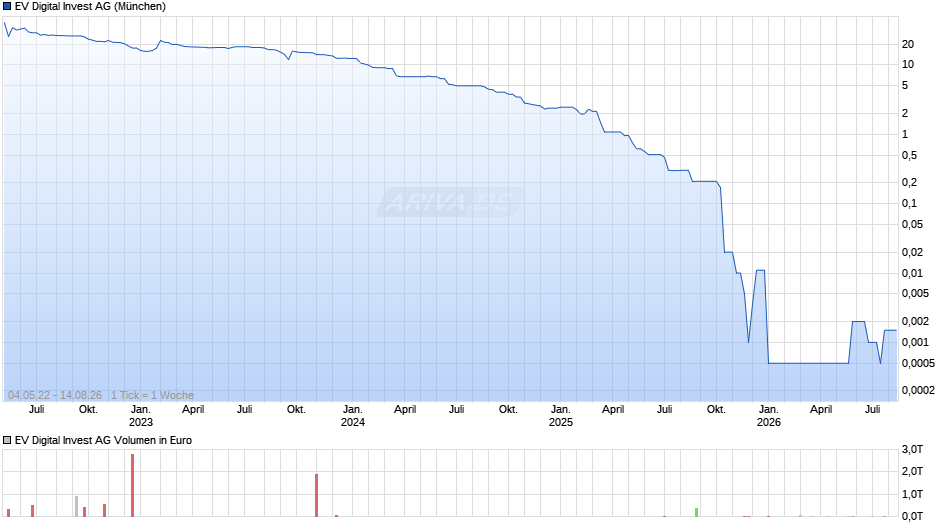The height and width of the screenshot is (526, 940).
Task: Click the price axis value 0,0002
Action: (918, 390)
